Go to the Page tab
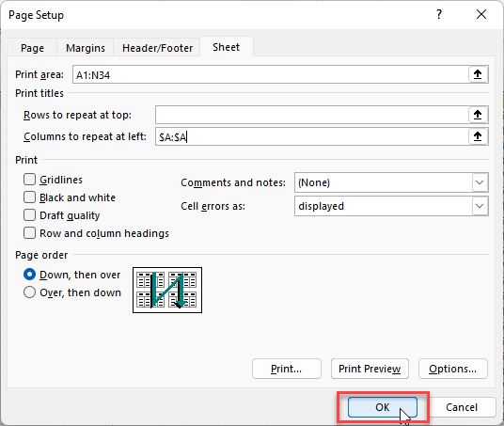This screenshot has height=426, width=504. tap(33, 48)
